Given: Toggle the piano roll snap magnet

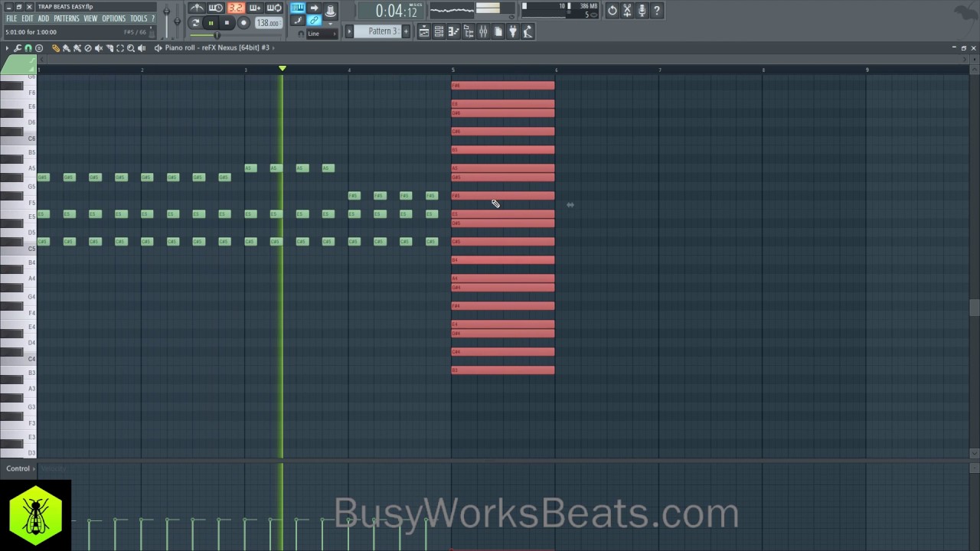Looking at the screenshot, I should click(x=28, y=48).
